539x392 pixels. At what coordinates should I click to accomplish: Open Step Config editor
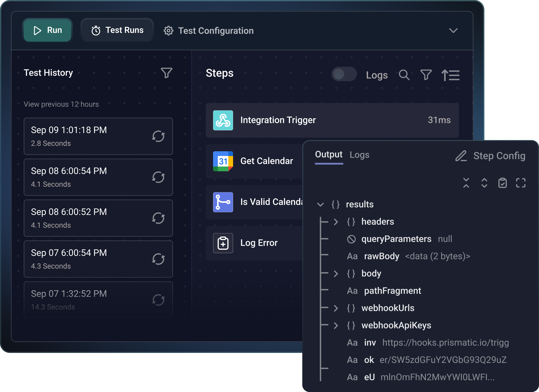coord(490,156)
